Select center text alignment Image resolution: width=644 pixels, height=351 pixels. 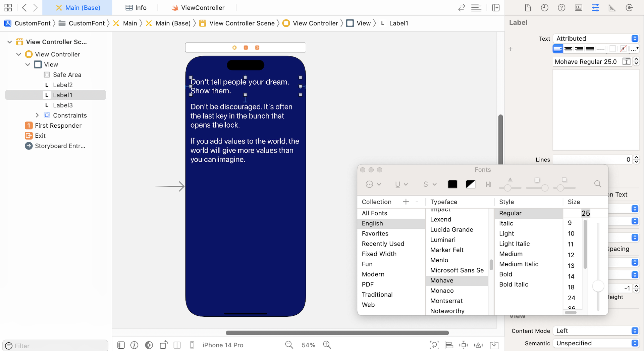568,49
